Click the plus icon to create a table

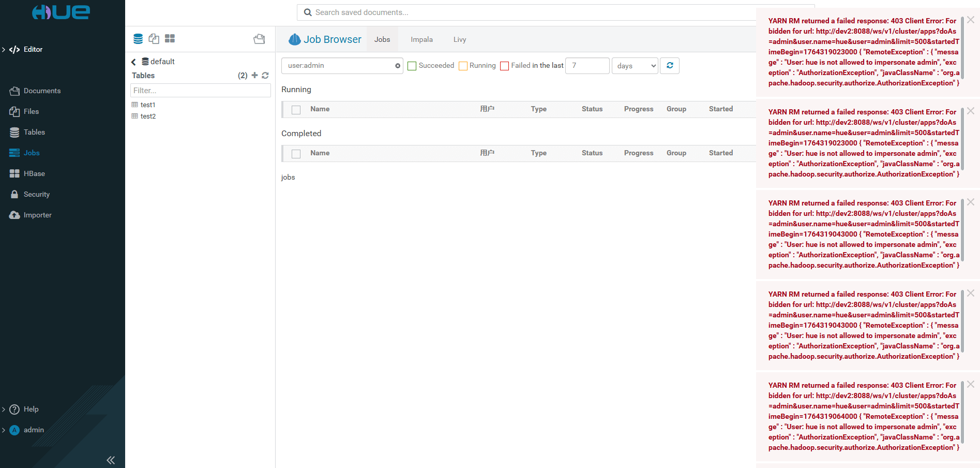(254, 76)
